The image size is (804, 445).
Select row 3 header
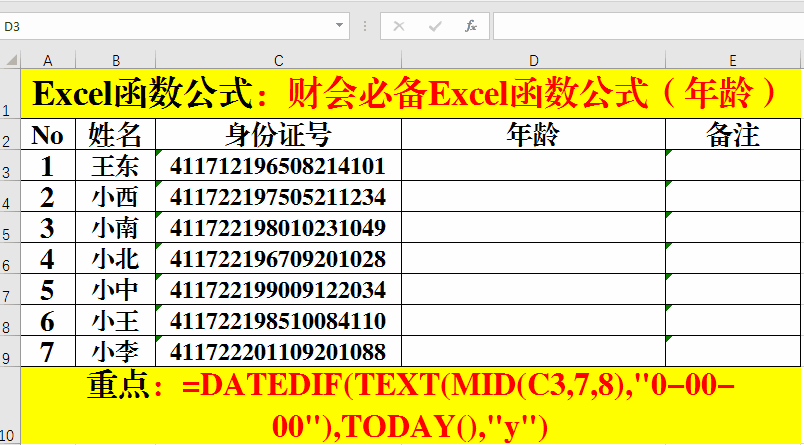tap(10, 165)
